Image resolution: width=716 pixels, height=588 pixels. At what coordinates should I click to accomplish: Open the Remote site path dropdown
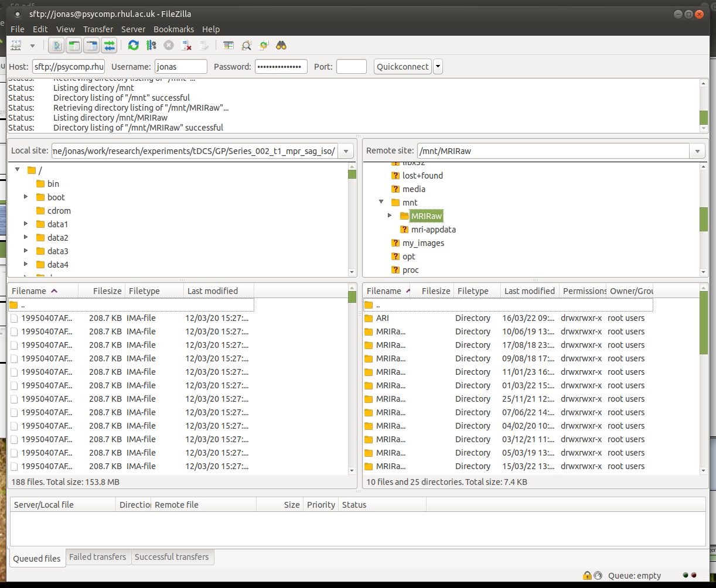pos(697,151)
